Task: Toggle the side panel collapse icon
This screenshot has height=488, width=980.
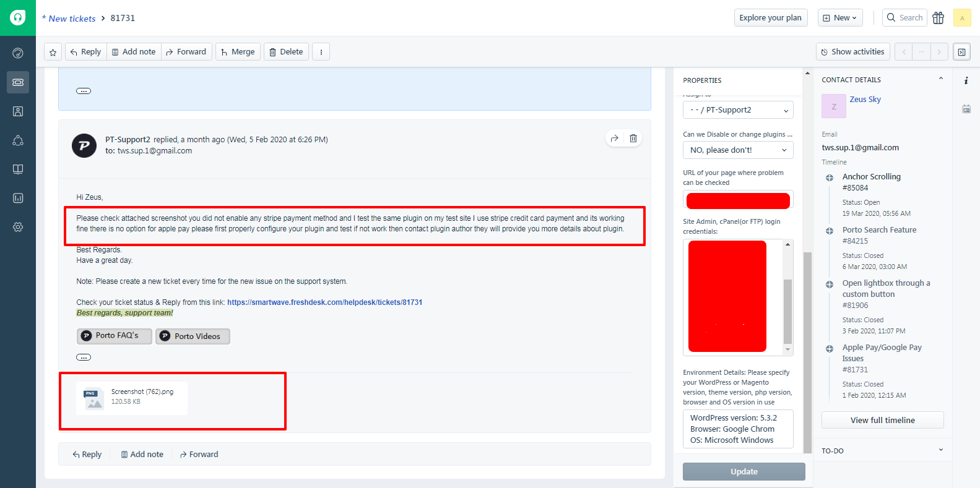Action: click(961, 52)
